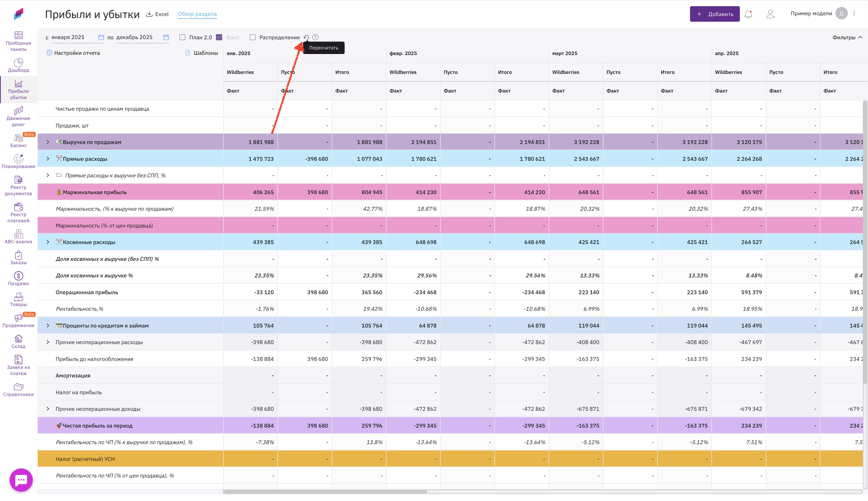
Task: Open the Обзор раздела link
Action: click(197, 14)
